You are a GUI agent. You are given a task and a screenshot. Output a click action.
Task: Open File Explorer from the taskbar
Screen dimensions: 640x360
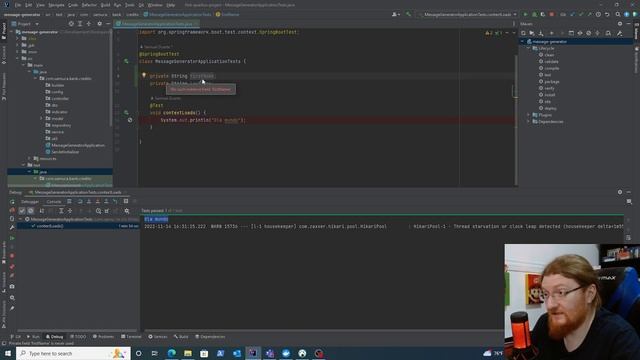pos(188,353)
